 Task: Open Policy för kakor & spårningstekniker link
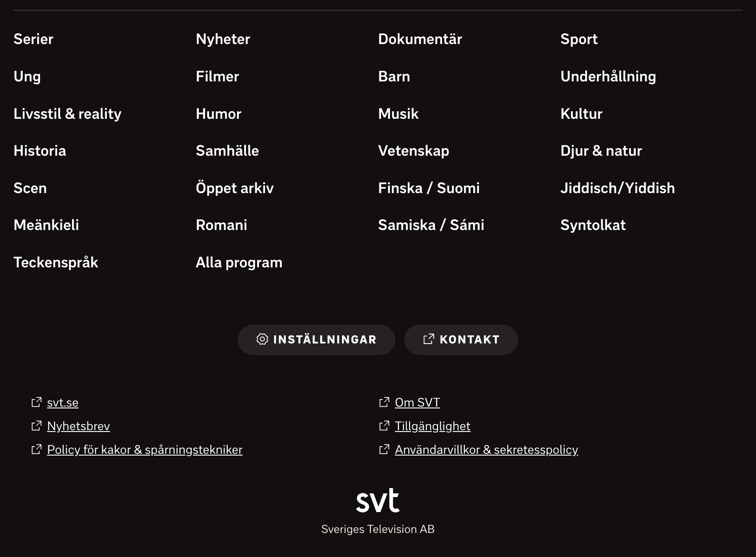point(145,450)
